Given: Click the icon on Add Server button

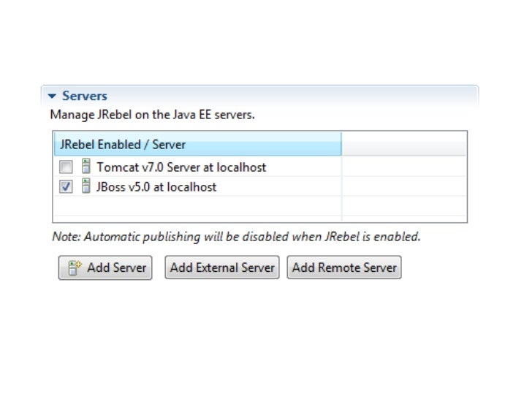Looking at the screenshot, I should click(75, 267).
